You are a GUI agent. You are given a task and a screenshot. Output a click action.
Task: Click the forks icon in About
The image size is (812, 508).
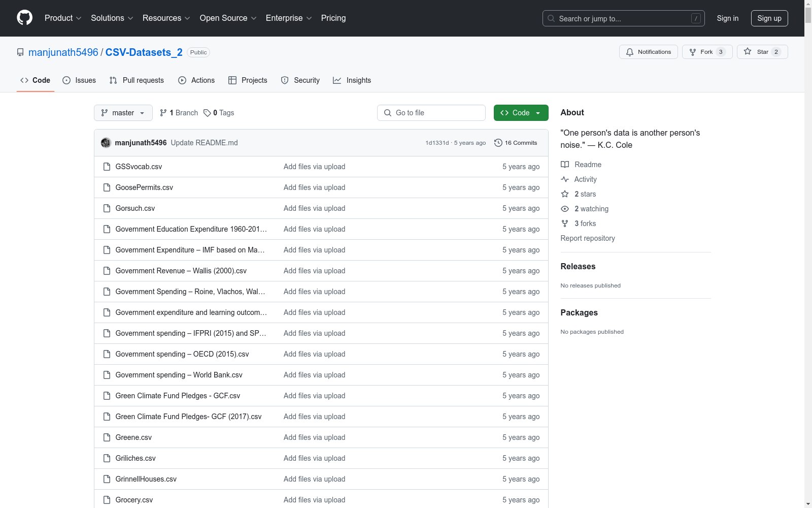(565, 224)
